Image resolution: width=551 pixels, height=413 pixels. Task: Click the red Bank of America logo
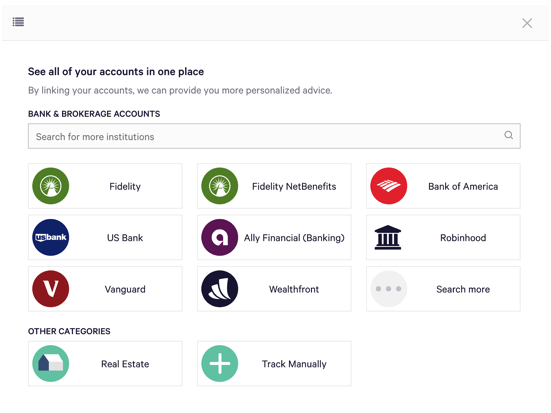click(x=389, y=186)
